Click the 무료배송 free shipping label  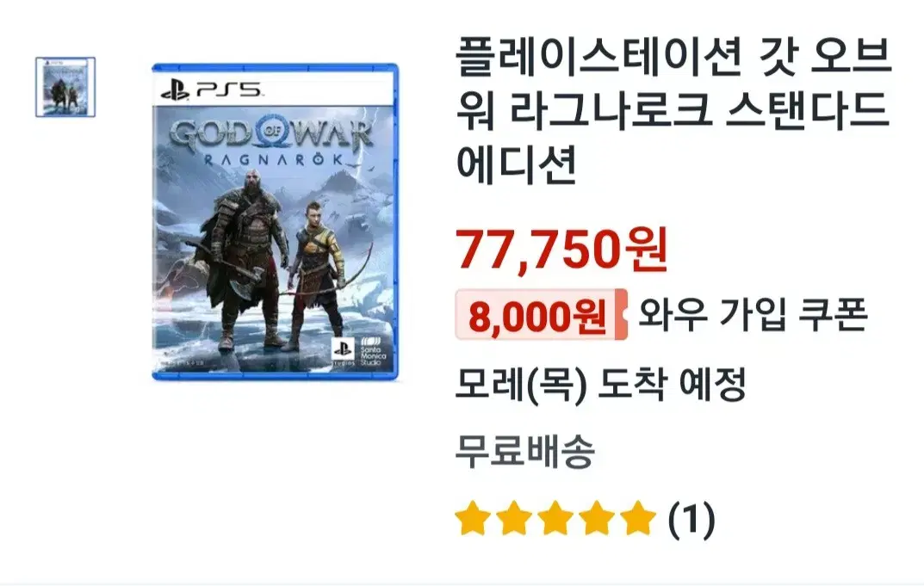(x=525, y=451)
